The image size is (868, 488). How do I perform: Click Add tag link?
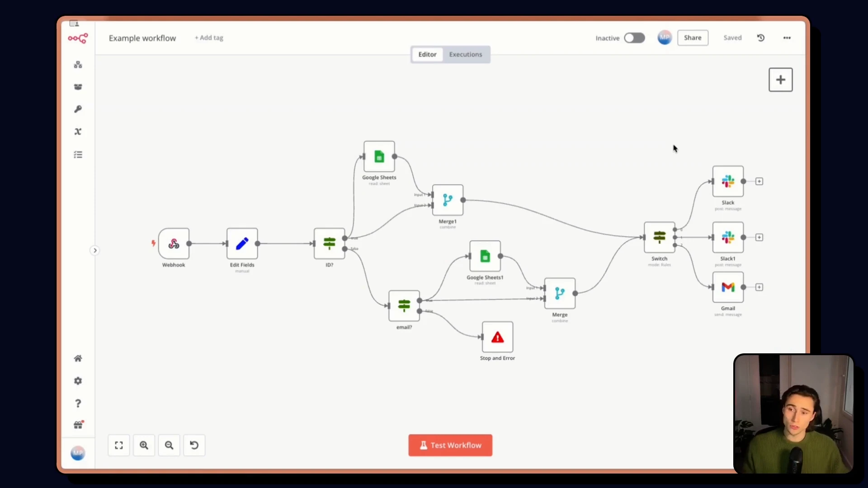[209, 38]
